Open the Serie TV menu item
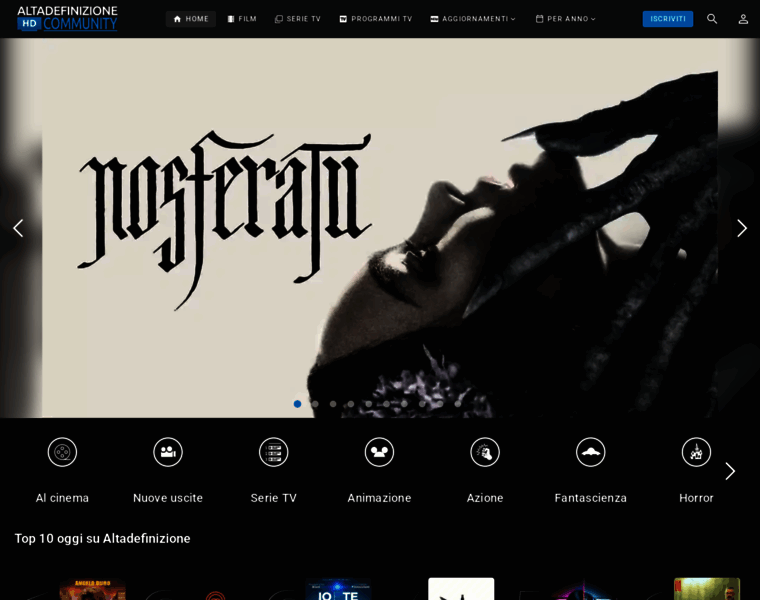Screen dimensions: 760x600 298,19
